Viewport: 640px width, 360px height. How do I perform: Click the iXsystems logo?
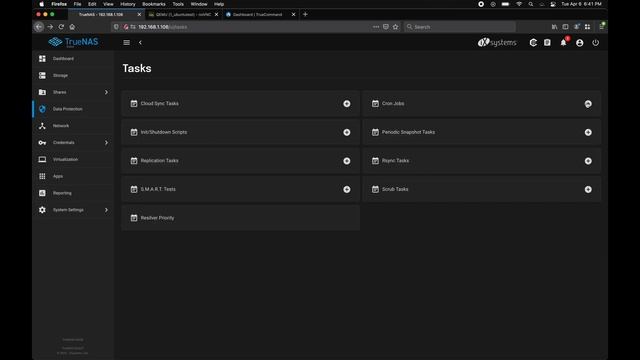click(x=497, y=42)
